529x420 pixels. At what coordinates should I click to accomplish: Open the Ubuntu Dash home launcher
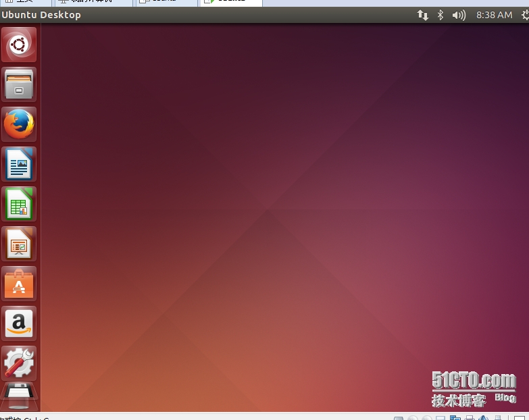[x=19, y=45]
